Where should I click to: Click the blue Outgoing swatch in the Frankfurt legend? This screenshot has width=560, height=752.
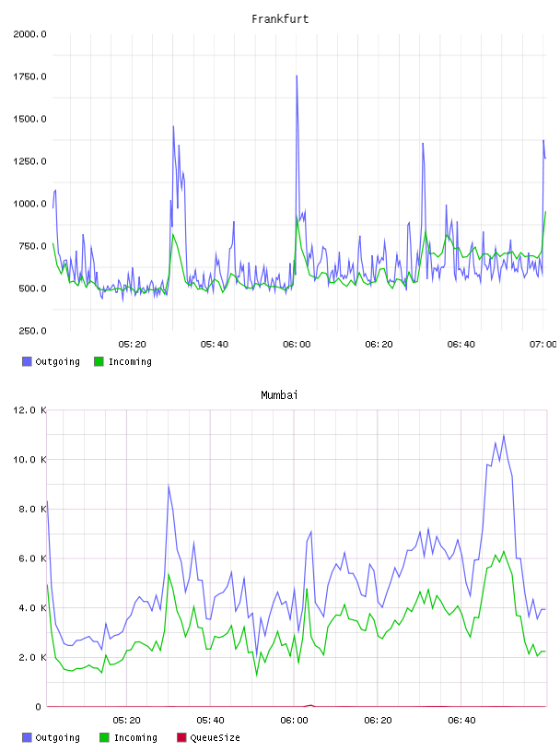[x=27, y=361]
